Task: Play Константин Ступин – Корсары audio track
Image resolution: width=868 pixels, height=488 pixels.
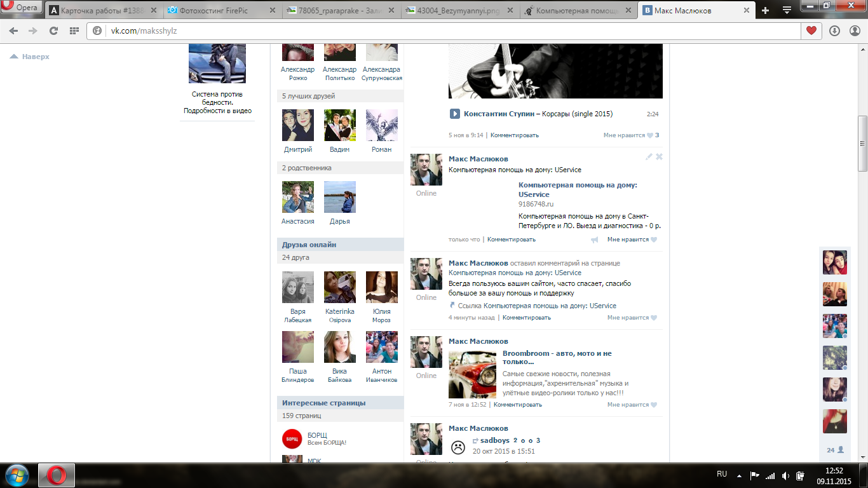Action: tap(455, 114)
